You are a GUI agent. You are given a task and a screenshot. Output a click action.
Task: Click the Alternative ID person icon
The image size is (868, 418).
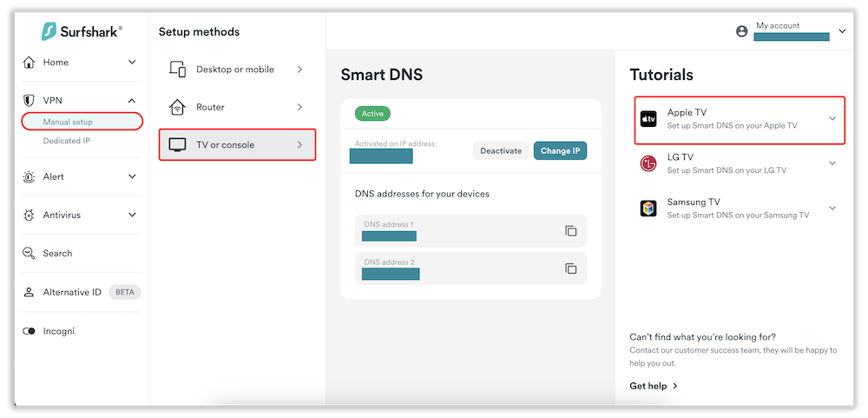[x=29, y=292]
